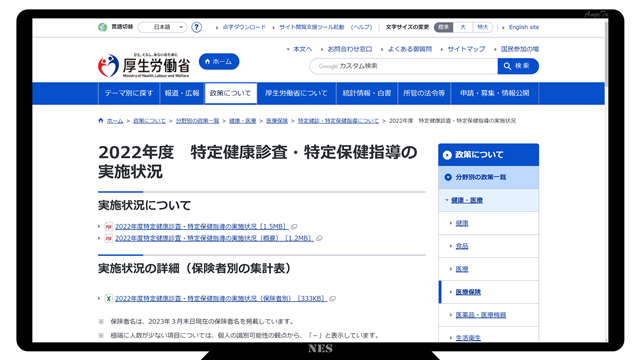
Task: Collapse sidebar 健康・医療 section
Action: point(467,200)
